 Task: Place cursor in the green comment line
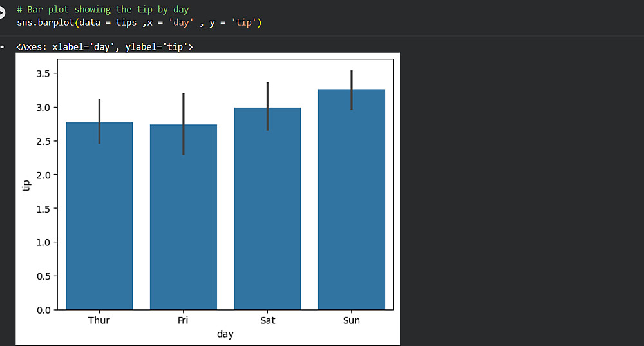pyautogui.click(x=102, y=10)
